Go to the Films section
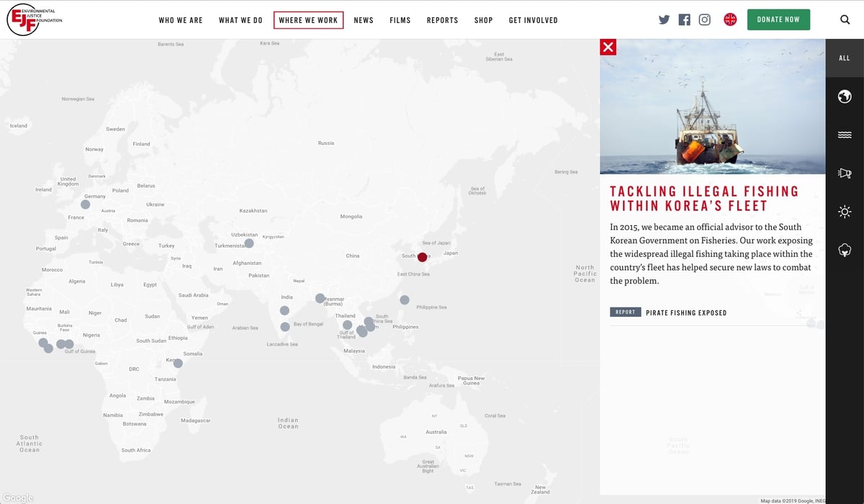 point(400,20)
